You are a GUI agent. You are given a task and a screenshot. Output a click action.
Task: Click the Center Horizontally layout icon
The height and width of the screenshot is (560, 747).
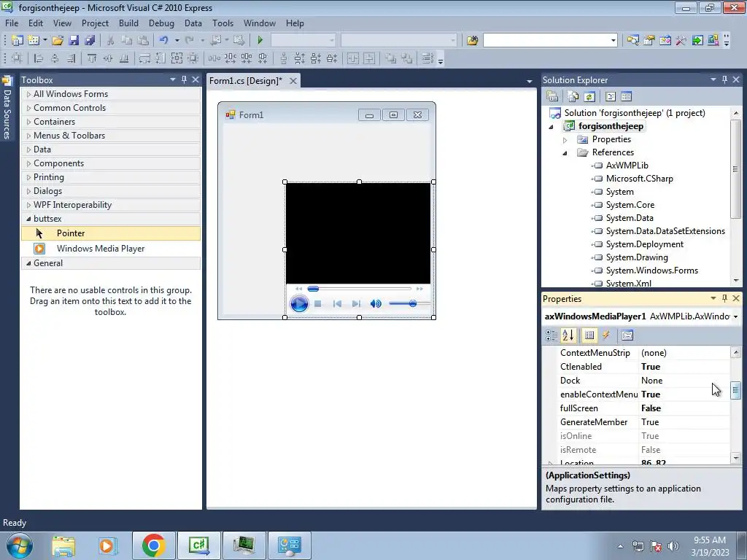coord(353,58)
